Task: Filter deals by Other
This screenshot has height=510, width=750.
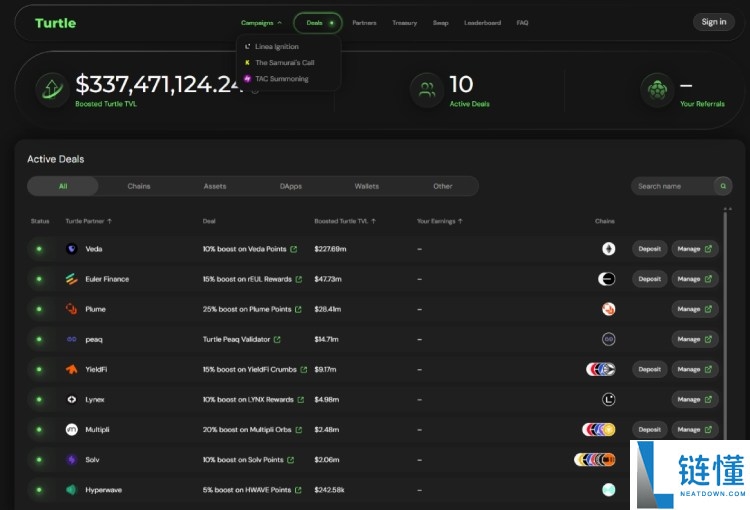Action: [x=442, y=186]
